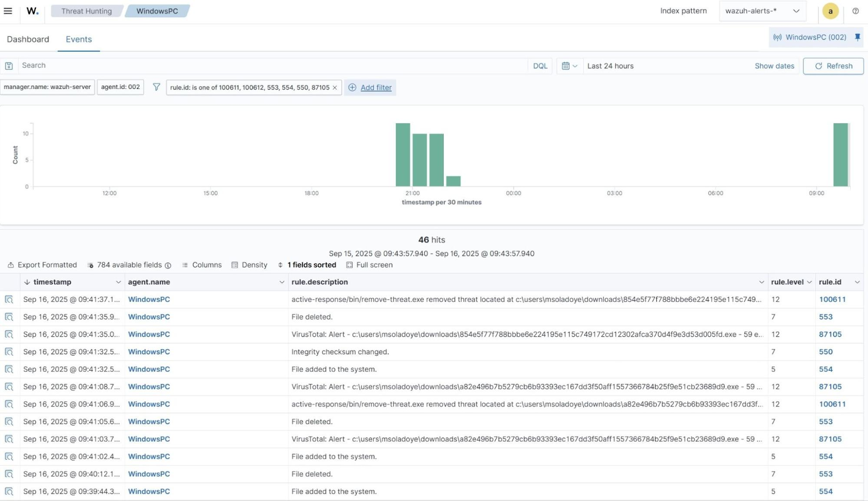Image resolution: width=868 pixels, height=501 pixels.
Task: Open rule 550 link
Action: 826,352
